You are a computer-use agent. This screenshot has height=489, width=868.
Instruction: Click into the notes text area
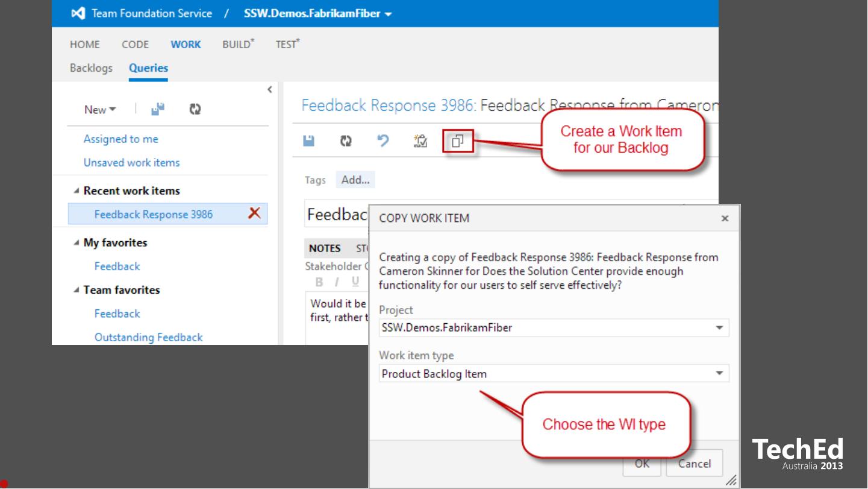point(337,318)
